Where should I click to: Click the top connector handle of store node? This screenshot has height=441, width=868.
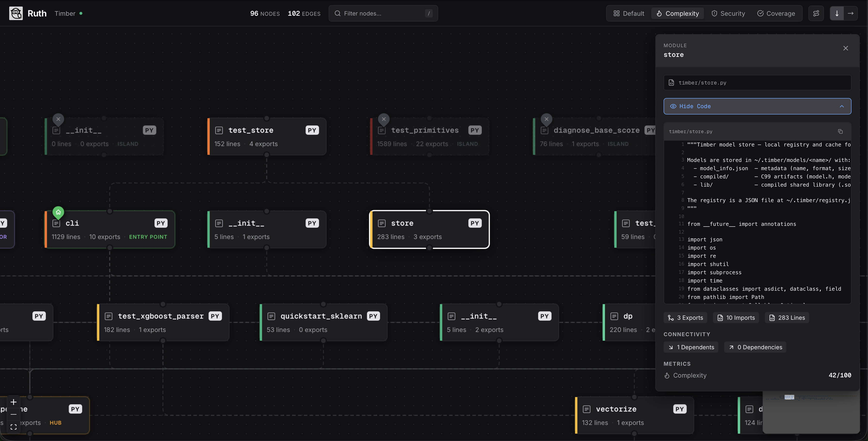[x=429, y=211]
